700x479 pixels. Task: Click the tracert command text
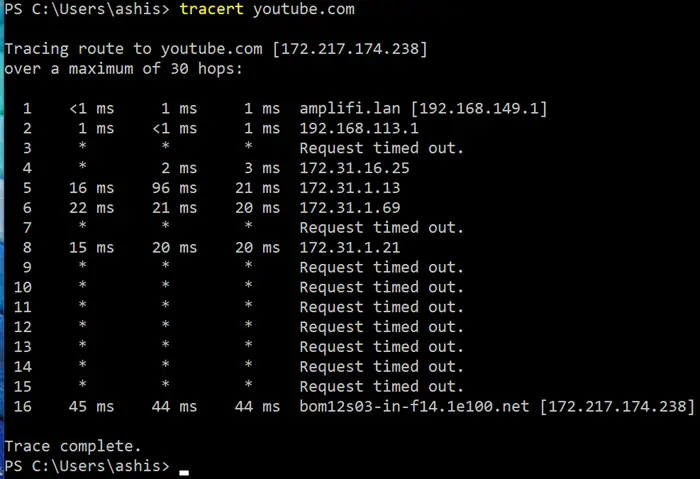tap(212, 9)
